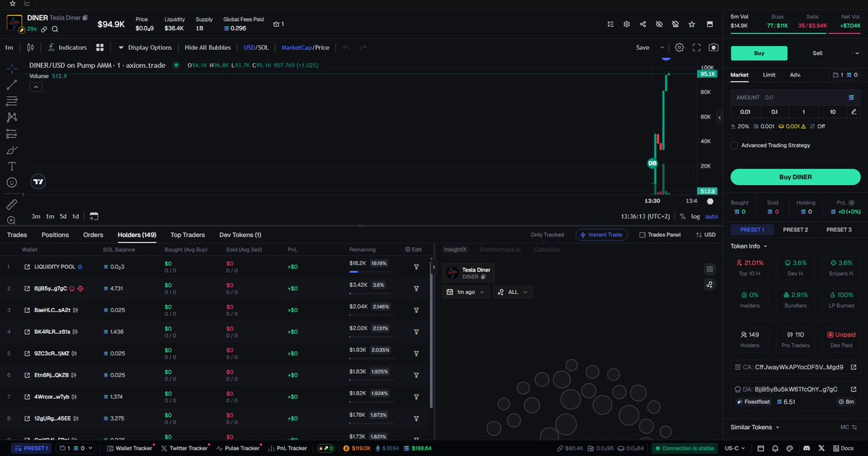Open the Top Traders tab
The width and height of the screenshot is (868, 456).
tap(187, 235)
